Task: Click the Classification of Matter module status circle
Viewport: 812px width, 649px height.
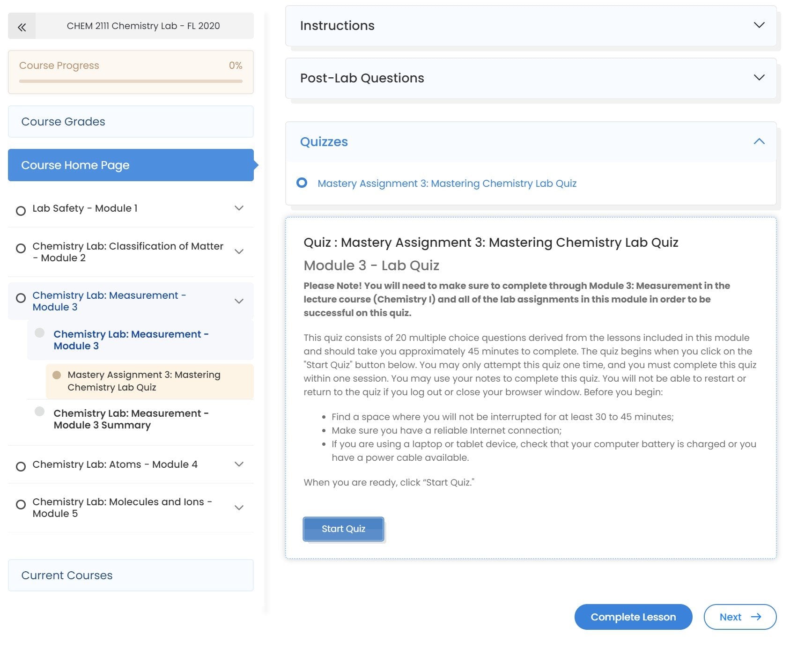Action: (21, 248)
